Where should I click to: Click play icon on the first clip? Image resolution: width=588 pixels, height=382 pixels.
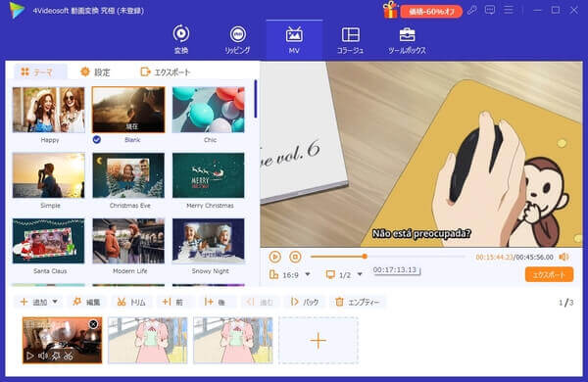(30, 356)
